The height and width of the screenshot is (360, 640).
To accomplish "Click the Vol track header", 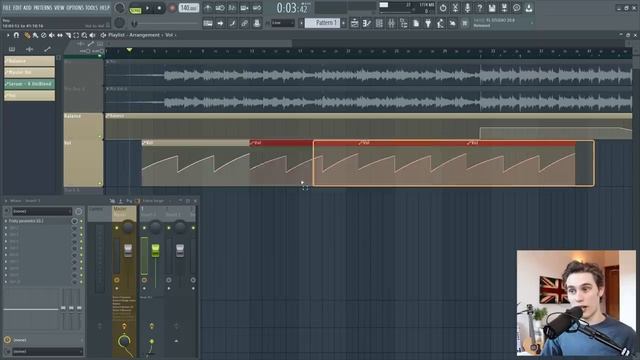I will tap(83, 164).
